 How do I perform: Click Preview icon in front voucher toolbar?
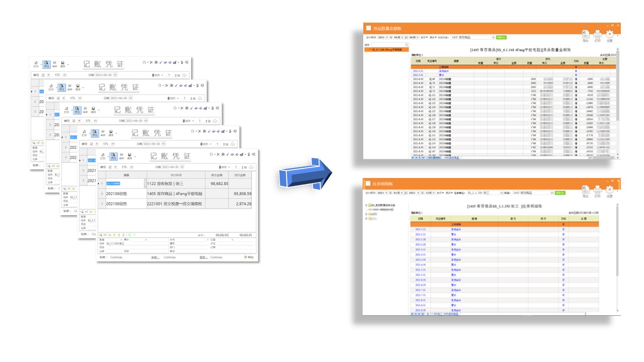click(114, 156)
